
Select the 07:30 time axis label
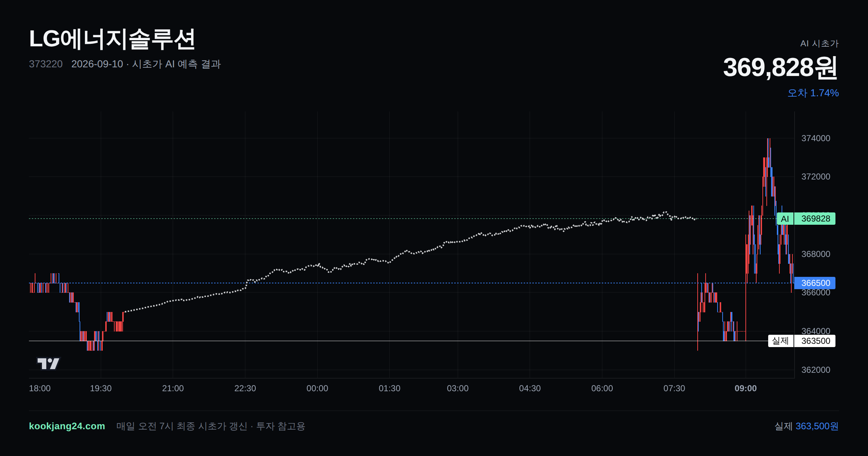click(x=674, y=388)
